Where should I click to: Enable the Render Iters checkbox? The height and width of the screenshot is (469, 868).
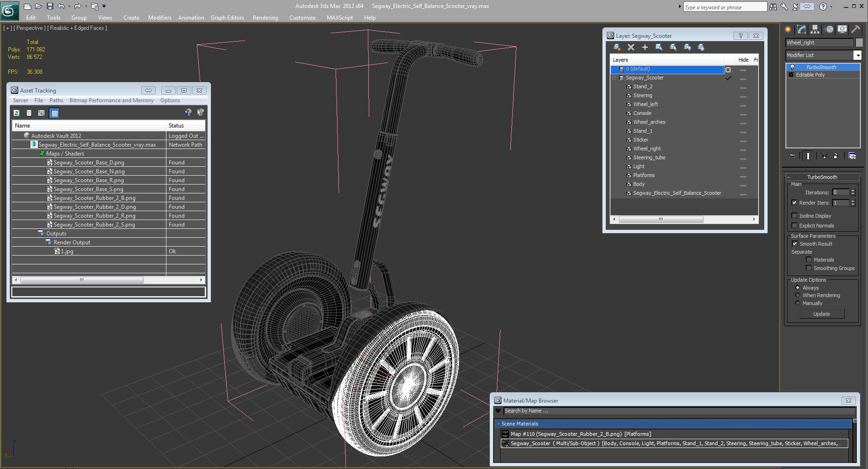[x=794, y=203]
